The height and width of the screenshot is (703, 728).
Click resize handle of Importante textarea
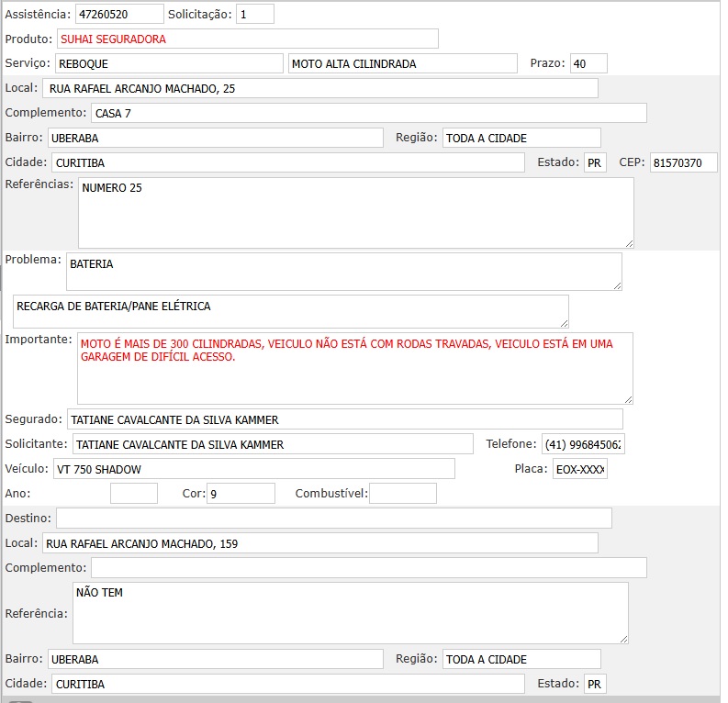pyautogui.click(x=628, y=399)
